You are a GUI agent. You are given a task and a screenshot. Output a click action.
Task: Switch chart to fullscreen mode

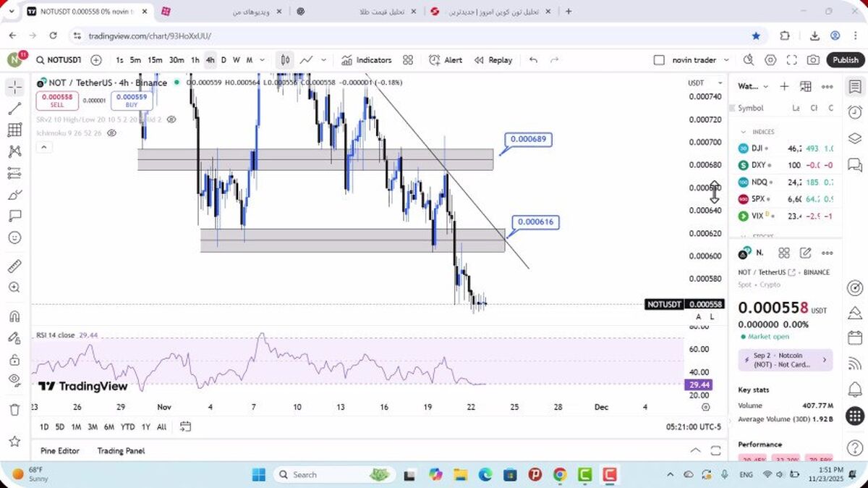(792, 60)
